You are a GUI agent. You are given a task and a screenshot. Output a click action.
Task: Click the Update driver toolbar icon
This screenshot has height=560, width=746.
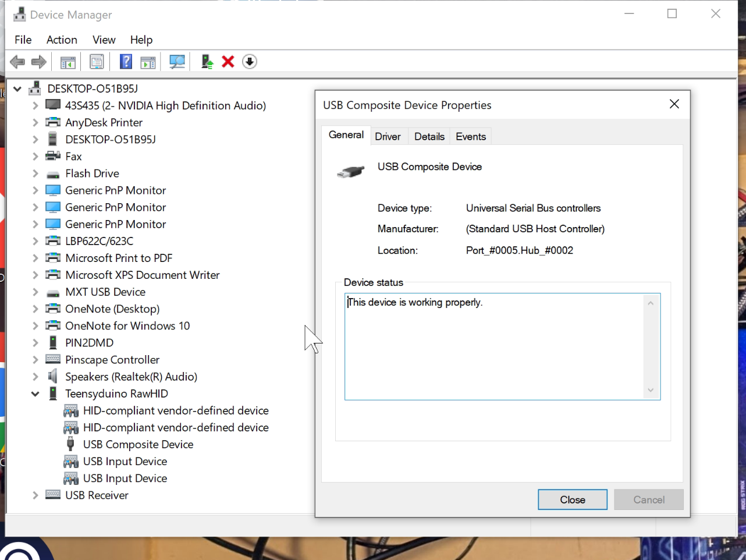click(207, 61)
